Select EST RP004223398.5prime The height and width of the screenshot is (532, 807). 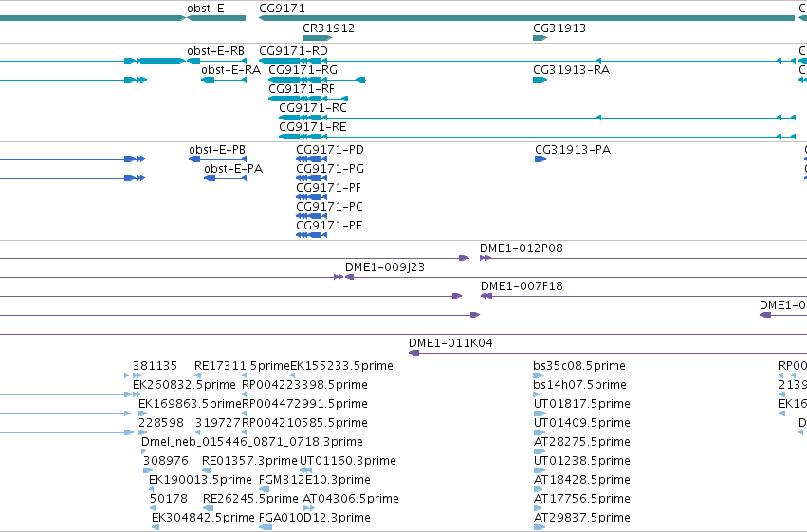[304, 385]
